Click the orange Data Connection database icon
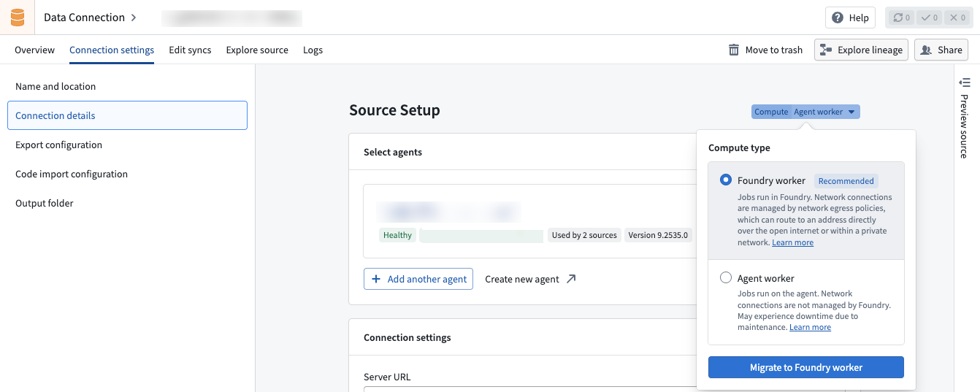 [x=17, y=17]
